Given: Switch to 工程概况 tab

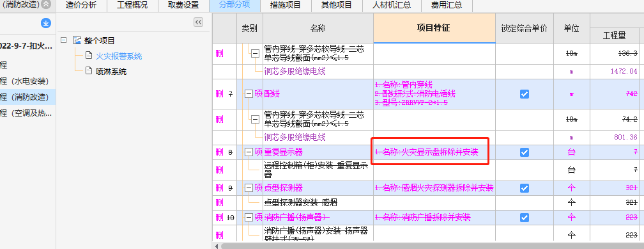Looking at the screenshot, I should click(132, 5).
